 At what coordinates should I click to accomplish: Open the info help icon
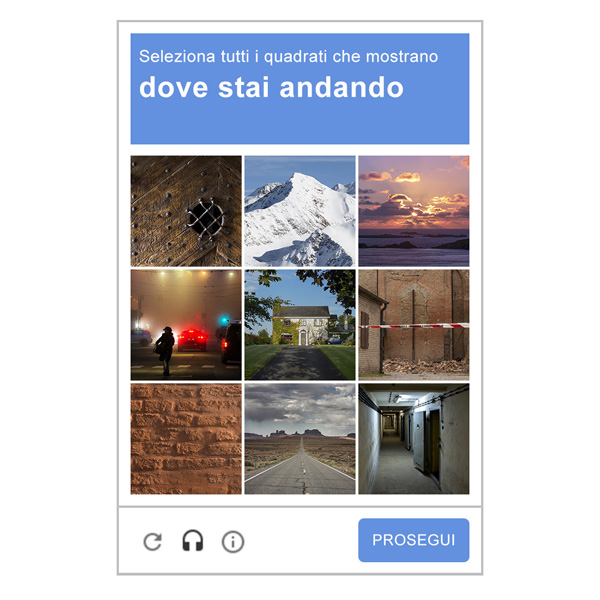[233, 541]
